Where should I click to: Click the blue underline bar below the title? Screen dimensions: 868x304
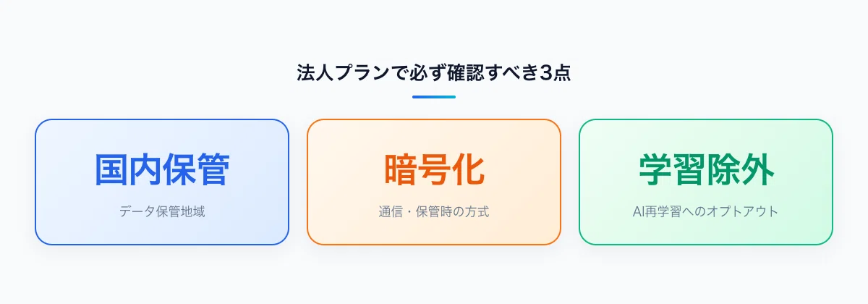coord(434,97)
